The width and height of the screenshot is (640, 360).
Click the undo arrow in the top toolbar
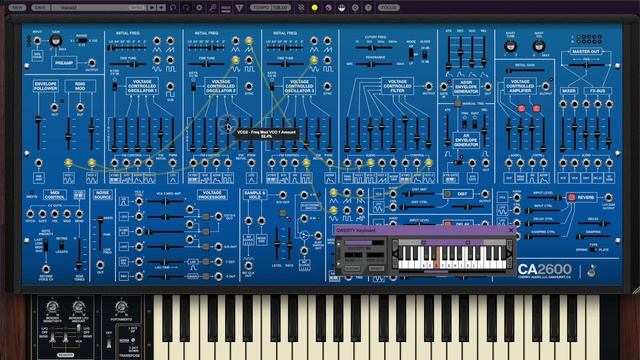pyautogui.click(x=173, y=7)
